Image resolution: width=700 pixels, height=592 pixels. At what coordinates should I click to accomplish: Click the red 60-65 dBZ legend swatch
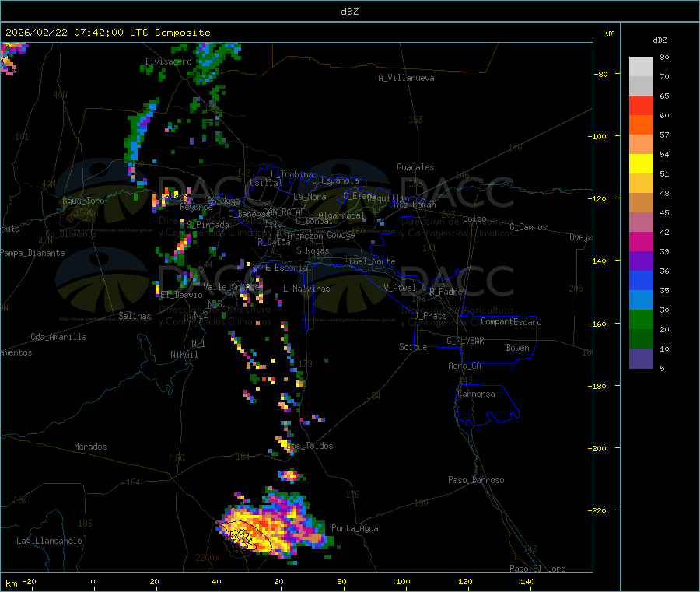click(641, 105)
